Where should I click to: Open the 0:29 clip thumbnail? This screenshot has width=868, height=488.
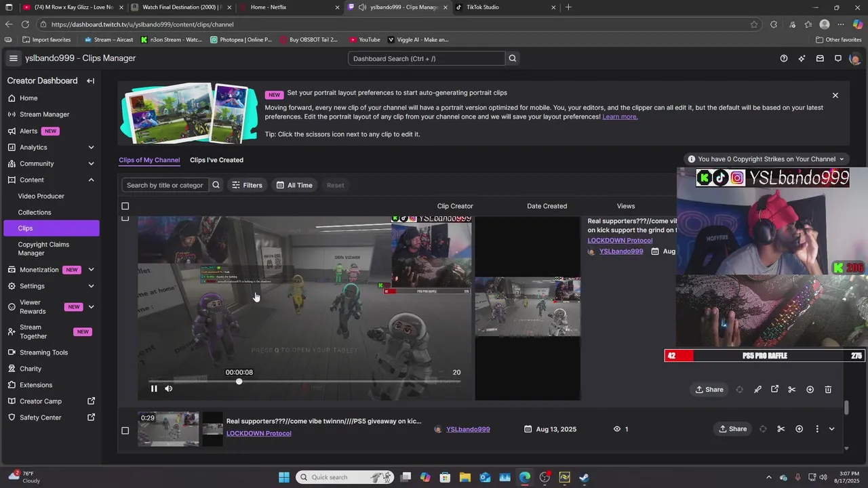(168, 429)
